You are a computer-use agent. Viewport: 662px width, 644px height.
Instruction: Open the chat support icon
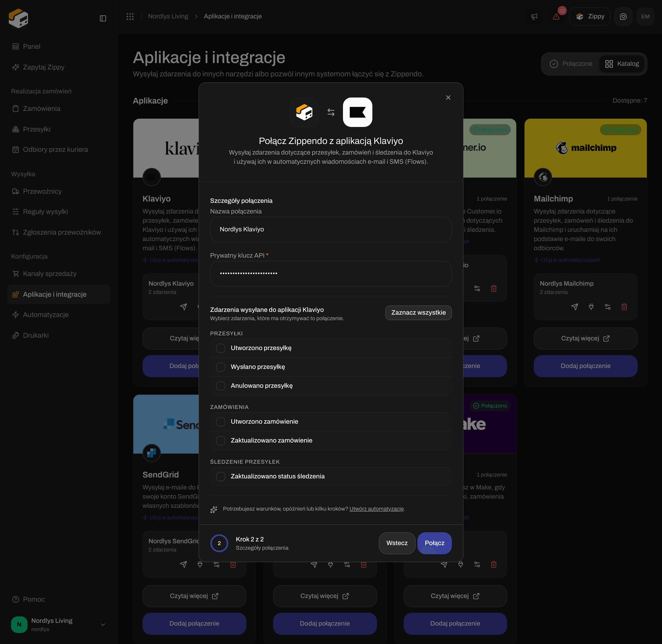623,17
